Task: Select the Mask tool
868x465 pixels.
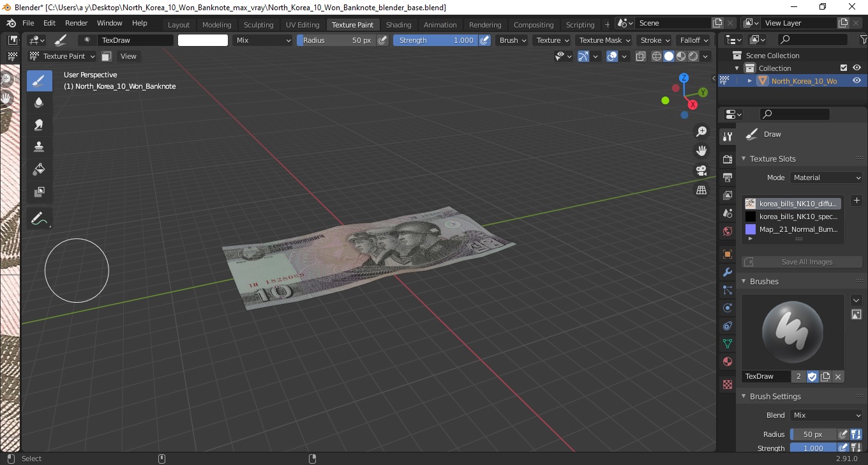Action: pyautogui.click(x=39, y=192)
